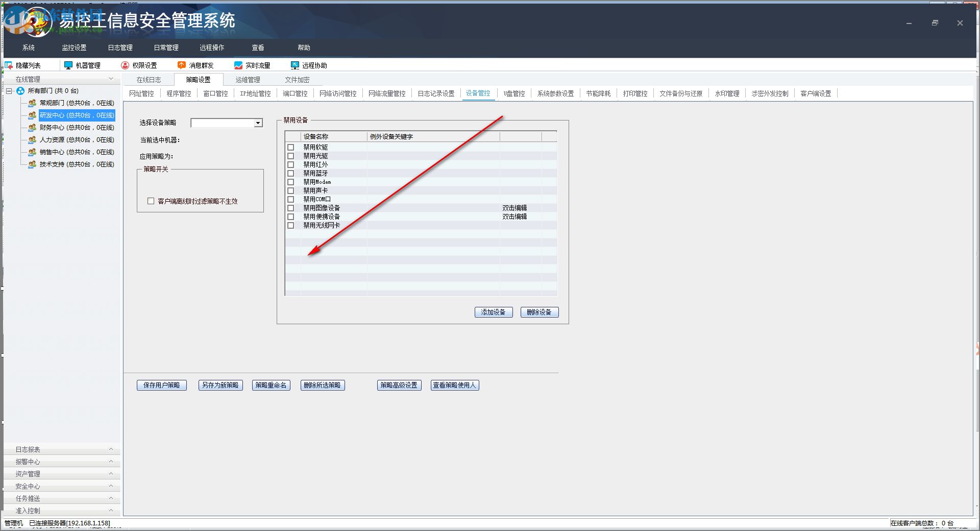Collapse the 所有部门 tree node
Image resolution: width=980 pixels, height=531 pixels.
tap(9, 91)
